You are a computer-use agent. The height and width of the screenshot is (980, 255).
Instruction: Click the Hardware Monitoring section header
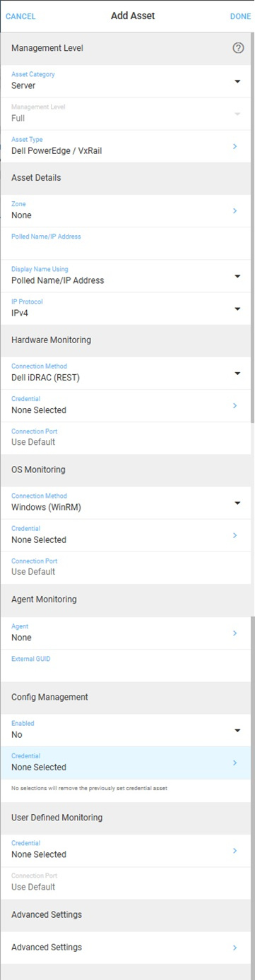point(125,340)
